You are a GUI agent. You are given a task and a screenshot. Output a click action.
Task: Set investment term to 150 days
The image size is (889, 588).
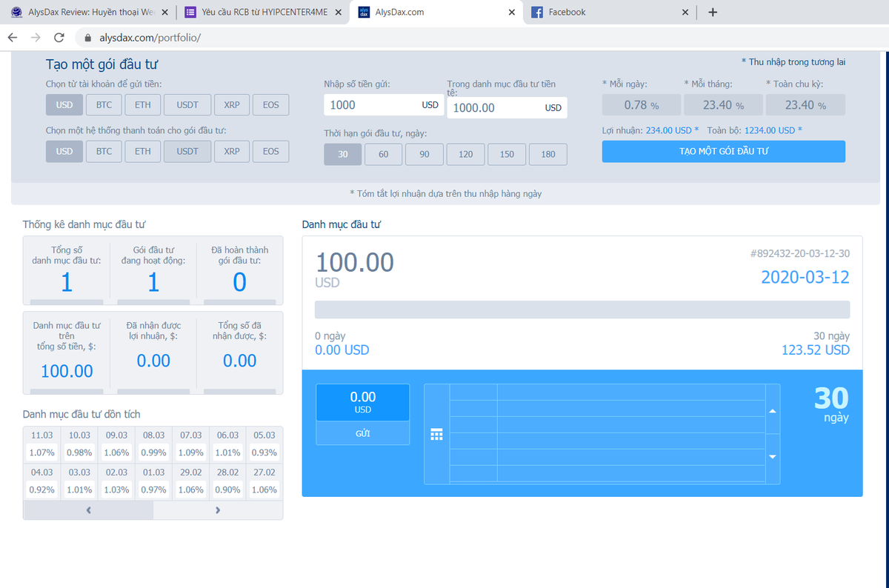tap(507, 154)
